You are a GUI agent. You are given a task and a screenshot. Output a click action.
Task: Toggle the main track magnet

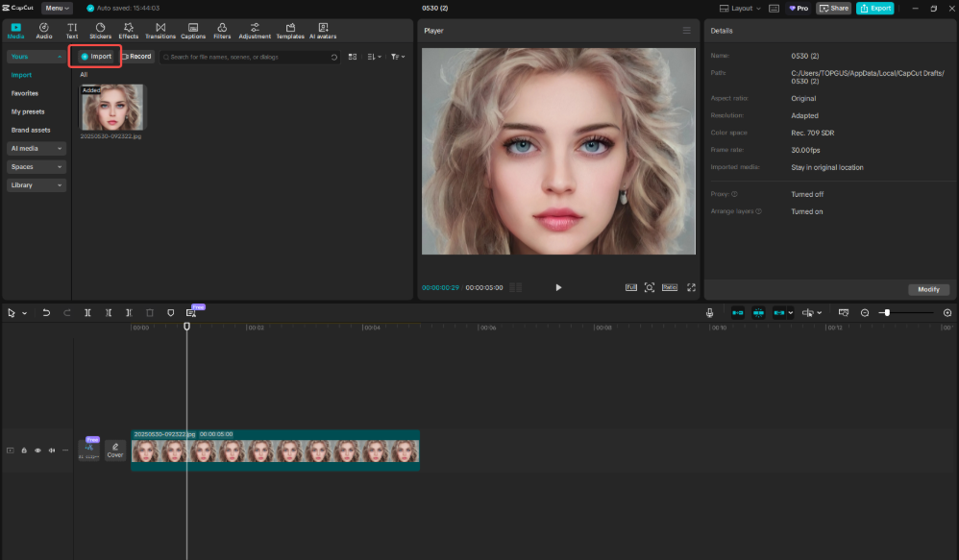coord(738,313)
